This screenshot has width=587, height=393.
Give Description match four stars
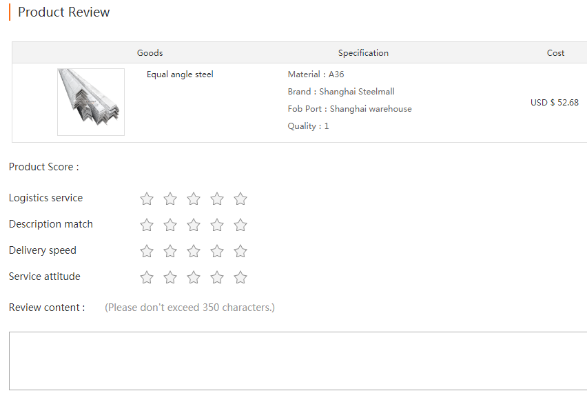[217, 225]
